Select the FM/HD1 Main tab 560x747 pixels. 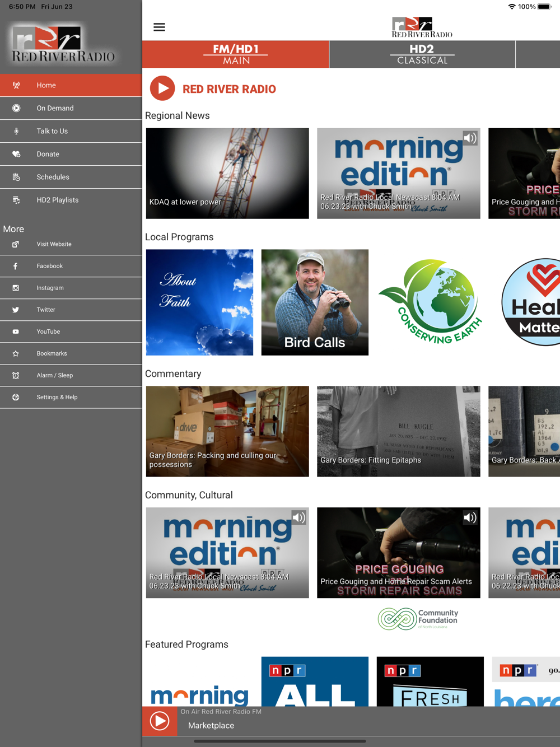click(236, 54)
